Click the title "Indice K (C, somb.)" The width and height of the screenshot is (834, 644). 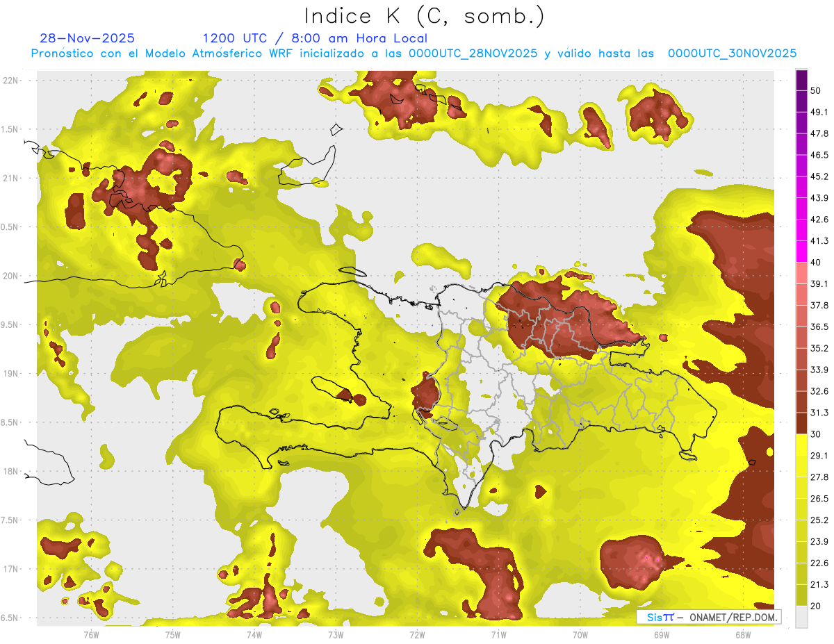(x=424, y=16)
